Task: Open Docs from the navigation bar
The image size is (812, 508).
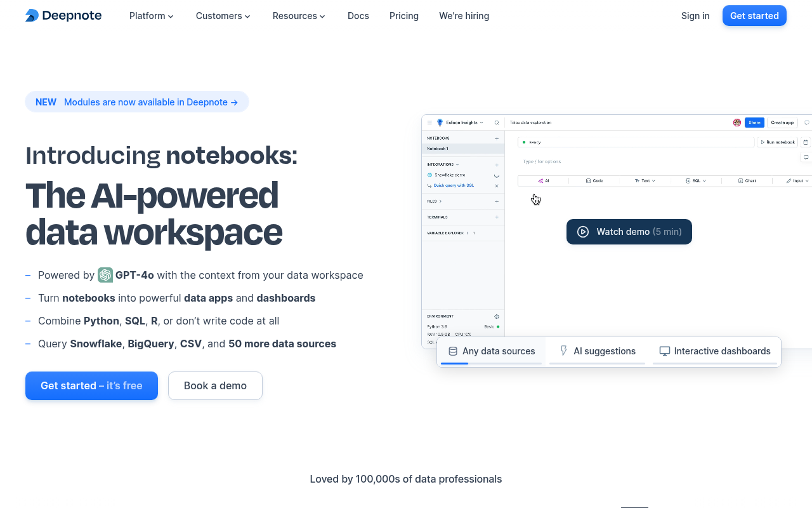Action: click(x=358, y=16)
